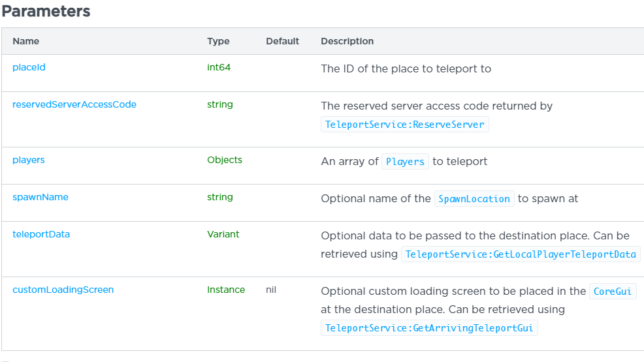
Task: Click 'Optional custom loading screen' description line
Action: pos(453,292)
